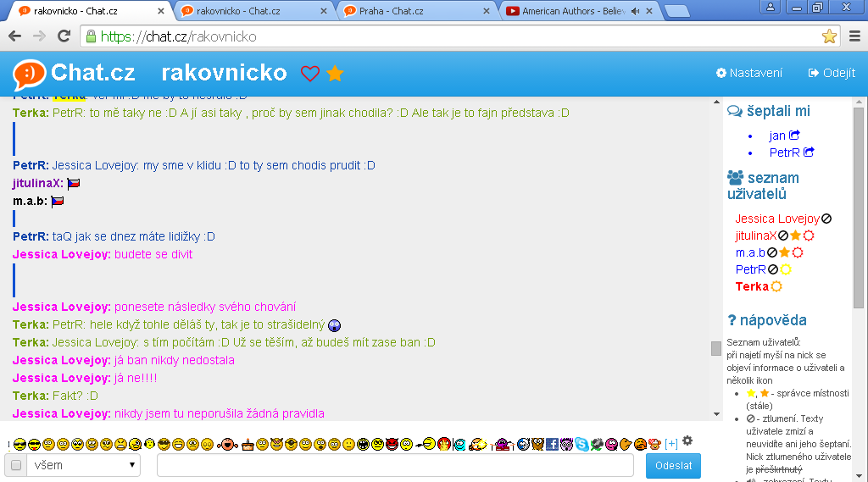Viewport: 868px width, 482px height.
Task: Click jan in the šeptali mi list
Action: coord(777,136)
